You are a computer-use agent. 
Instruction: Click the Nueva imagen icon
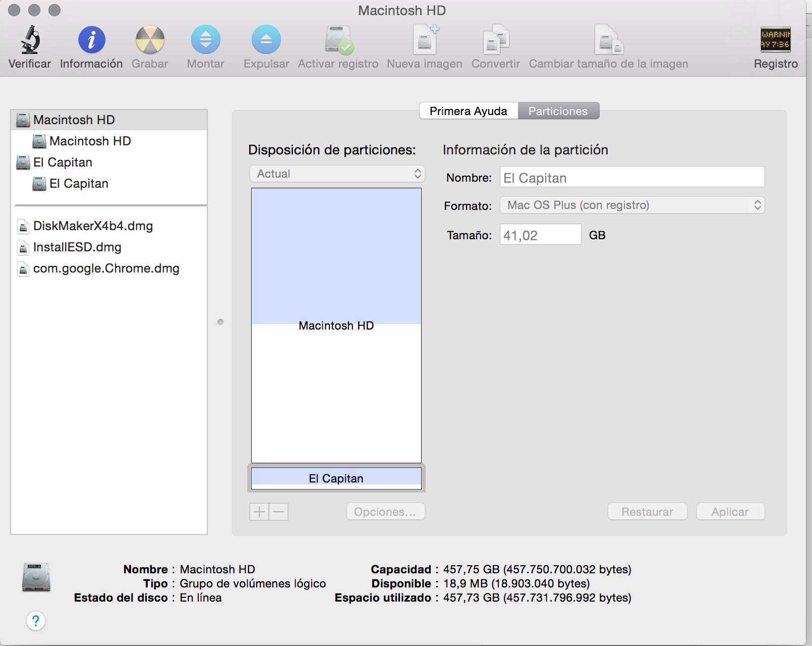425,40
